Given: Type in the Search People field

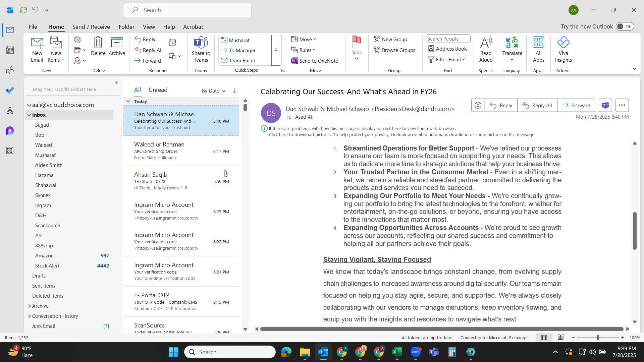Looking at the screenshot, I should tap(448, 39).
